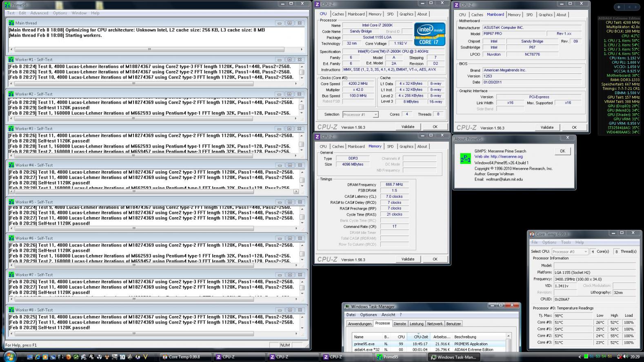
Task: Click the taskbar clock showing 20:29
Action: pyautogui.click(x=635, y=357)
